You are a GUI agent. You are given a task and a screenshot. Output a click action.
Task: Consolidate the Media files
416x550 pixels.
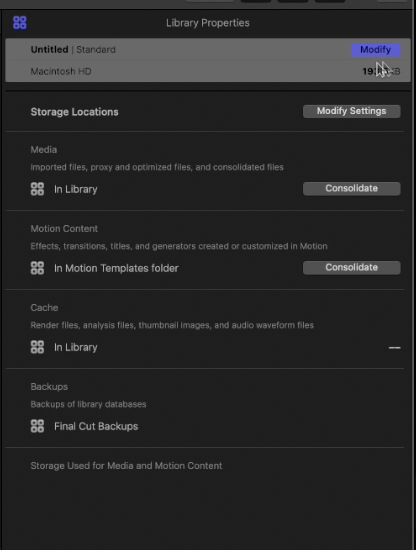351,188
